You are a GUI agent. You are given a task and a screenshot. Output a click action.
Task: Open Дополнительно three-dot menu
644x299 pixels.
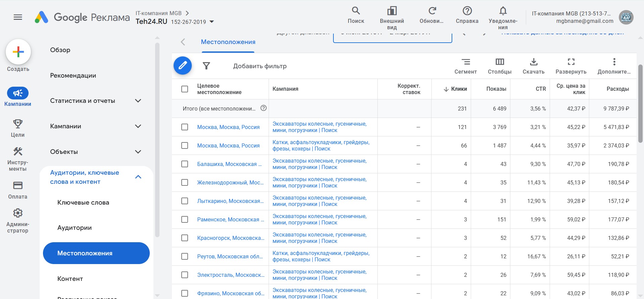[x=614, y=66]
